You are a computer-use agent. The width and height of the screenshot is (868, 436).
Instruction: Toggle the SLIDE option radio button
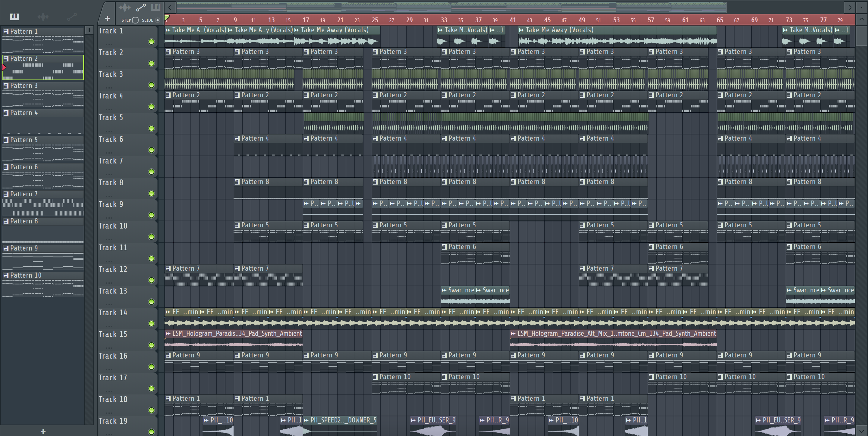point(157,20)
